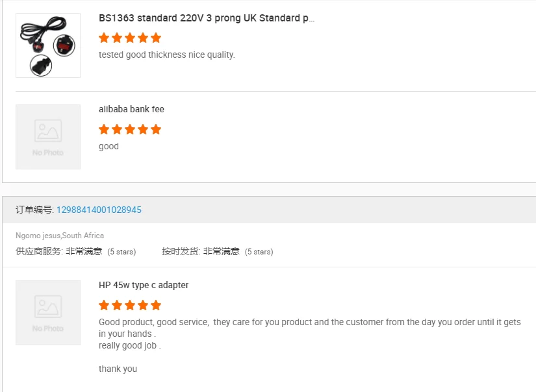Click the on-time shipment 5 stars rating text
This screenshot has height=392, width=536.
259,252
